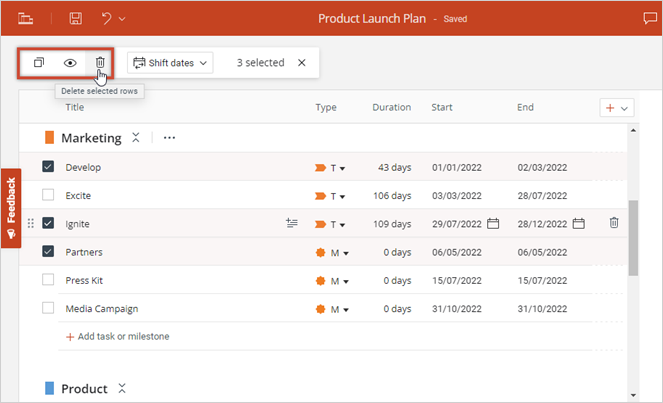Screen dimensions: 663x403
Task: Uncheck the Develop row checkbox
Action: pos(48,167)
